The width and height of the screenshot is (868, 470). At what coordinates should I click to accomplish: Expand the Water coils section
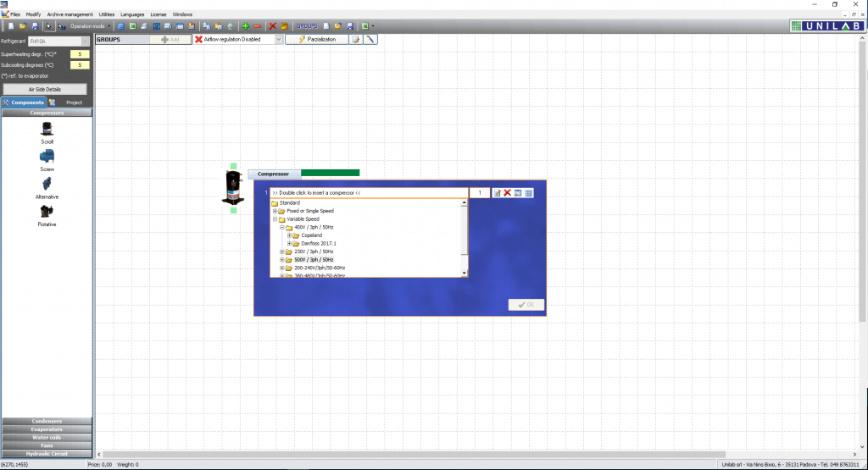point(47,437)
